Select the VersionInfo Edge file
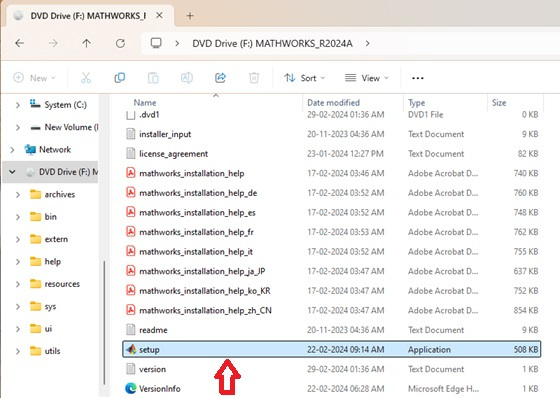Image resolution: width=560 pixels, height=398 pixels. pos(331,389)
